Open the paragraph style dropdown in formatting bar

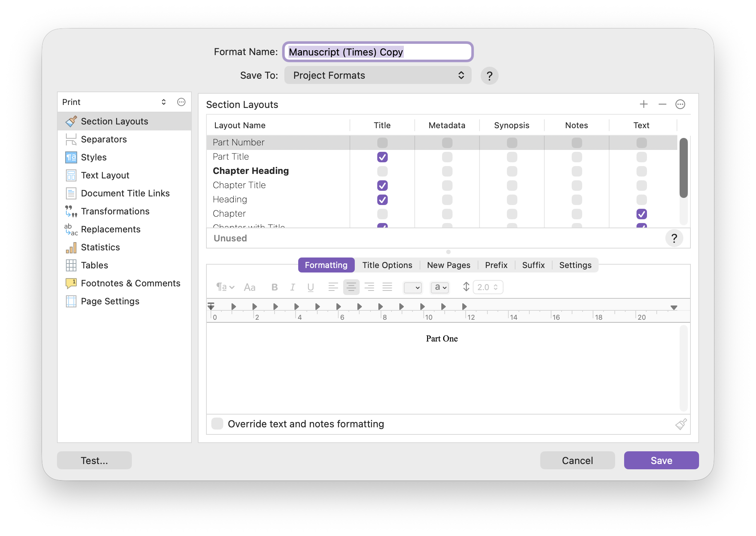tap(225, 287)
